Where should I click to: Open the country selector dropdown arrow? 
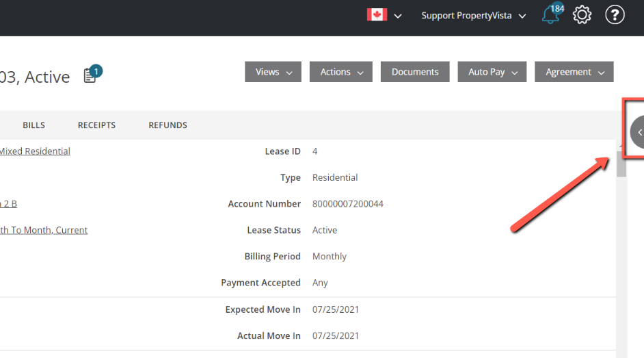pos(398,16)
